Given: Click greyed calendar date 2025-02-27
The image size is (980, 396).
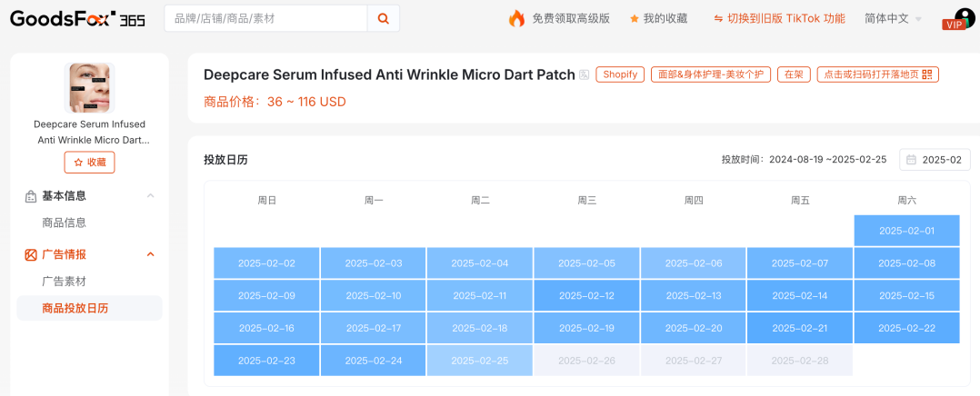Looking at the screenshot, I should coord(693,361).
